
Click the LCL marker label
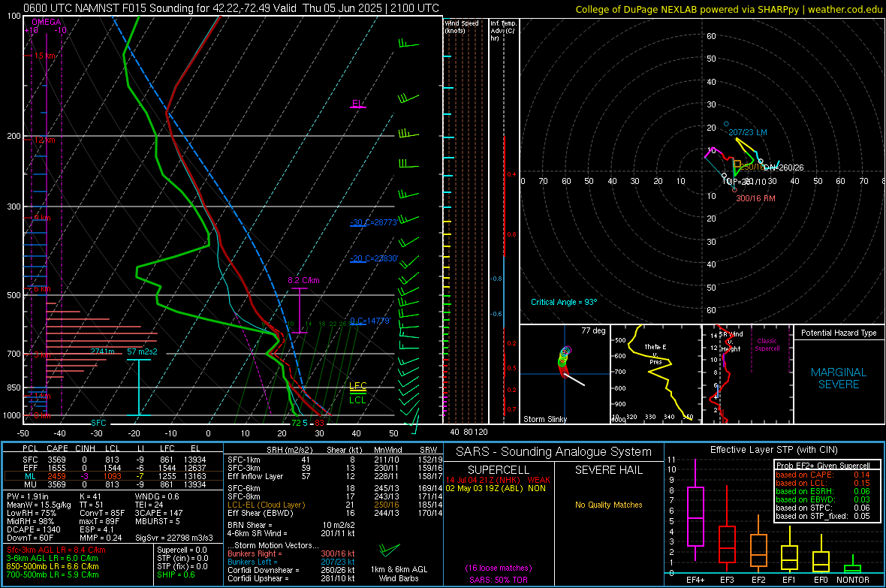coord(357,400)
